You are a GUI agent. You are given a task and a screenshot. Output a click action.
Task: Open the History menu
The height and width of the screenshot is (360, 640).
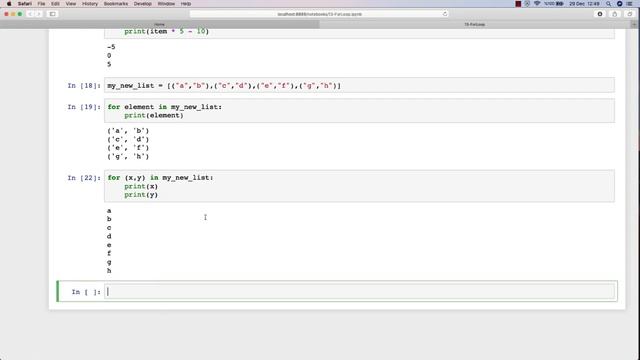90,4
